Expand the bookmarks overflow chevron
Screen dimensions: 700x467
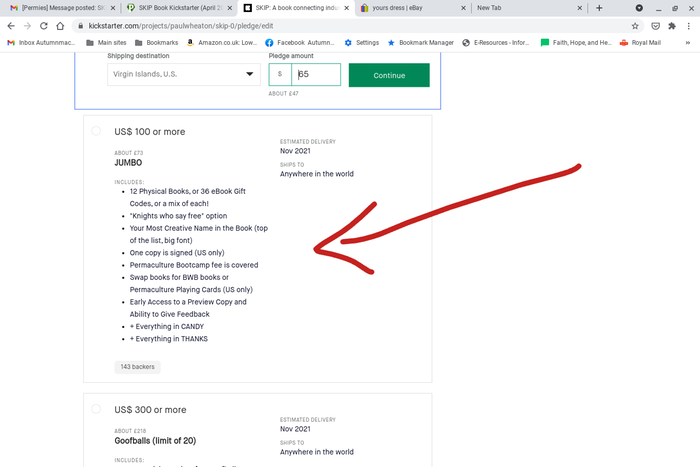(x=687, y=43)
